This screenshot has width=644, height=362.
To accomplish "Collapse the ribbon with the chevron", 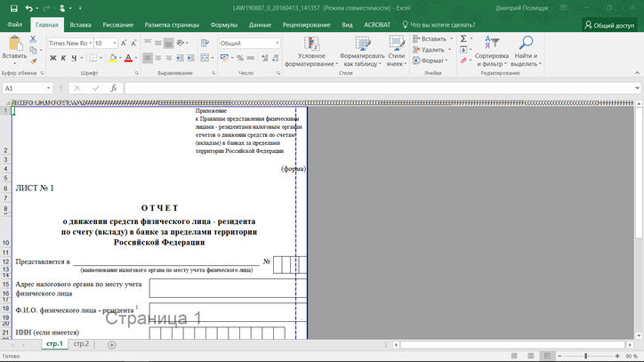I will point(637,73).
